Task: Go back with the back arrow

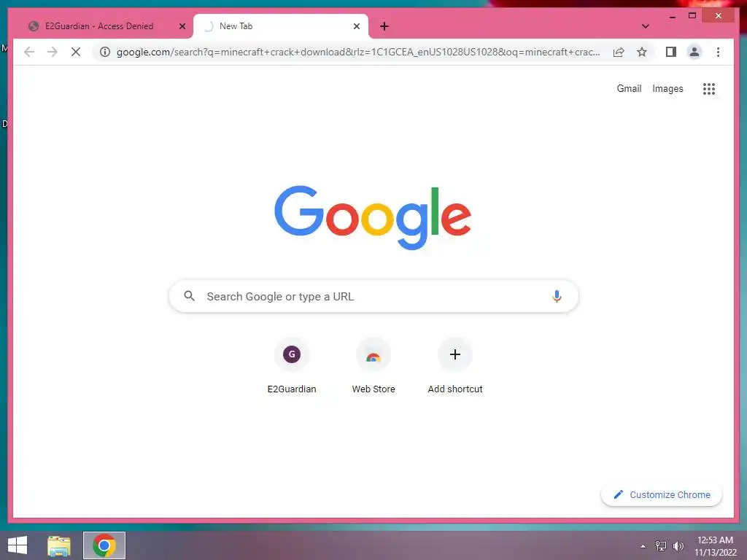Action: coord(29,52)
